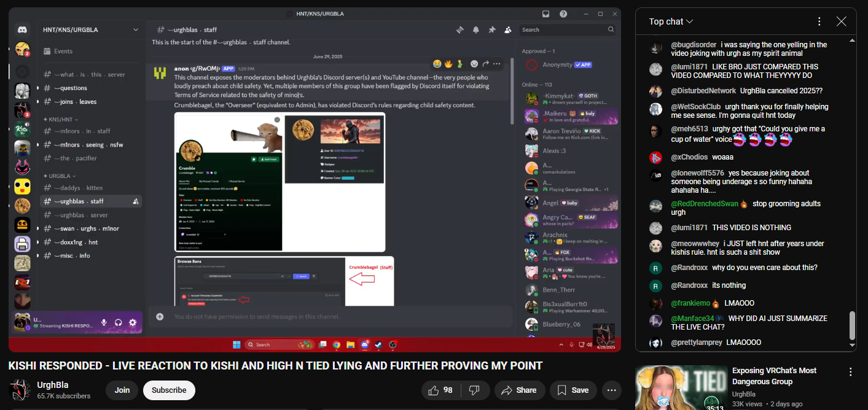Click the YouTube chat scrollbar thumb

coord(852,325)
